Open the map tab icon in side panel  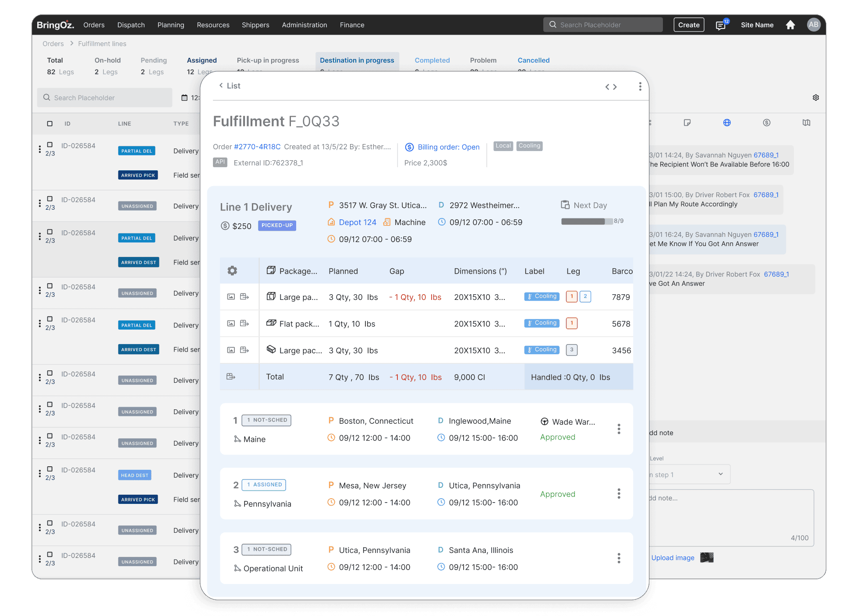pos(806,123)
